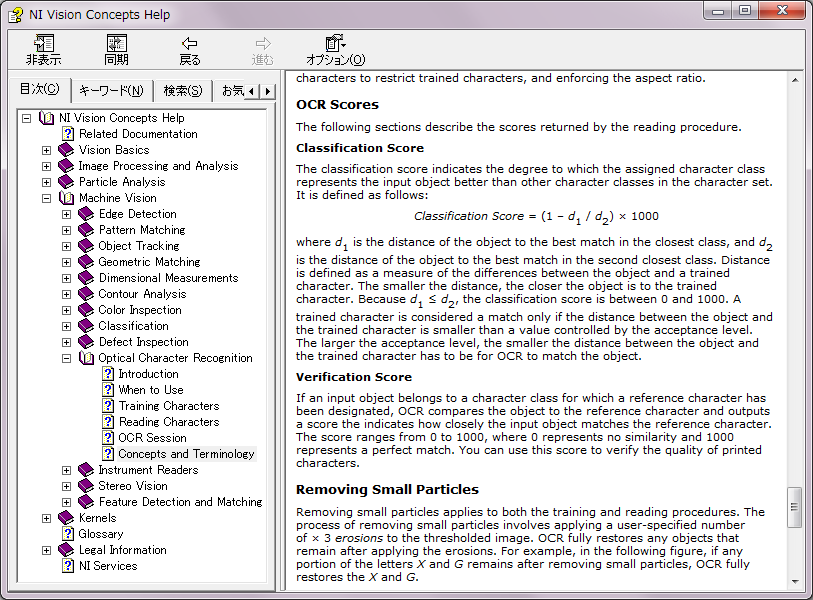Switch to the 目次(C) contents tab

(x=40, y=89)
